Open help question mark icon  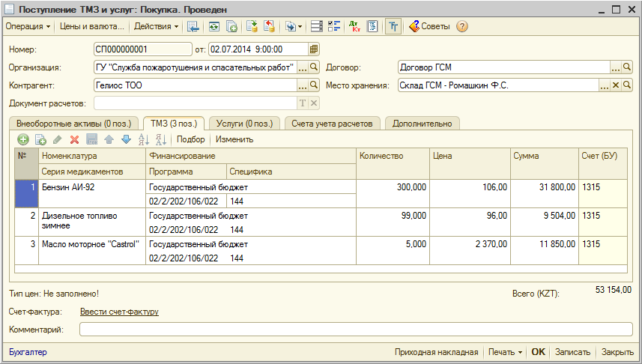point(462,26)
